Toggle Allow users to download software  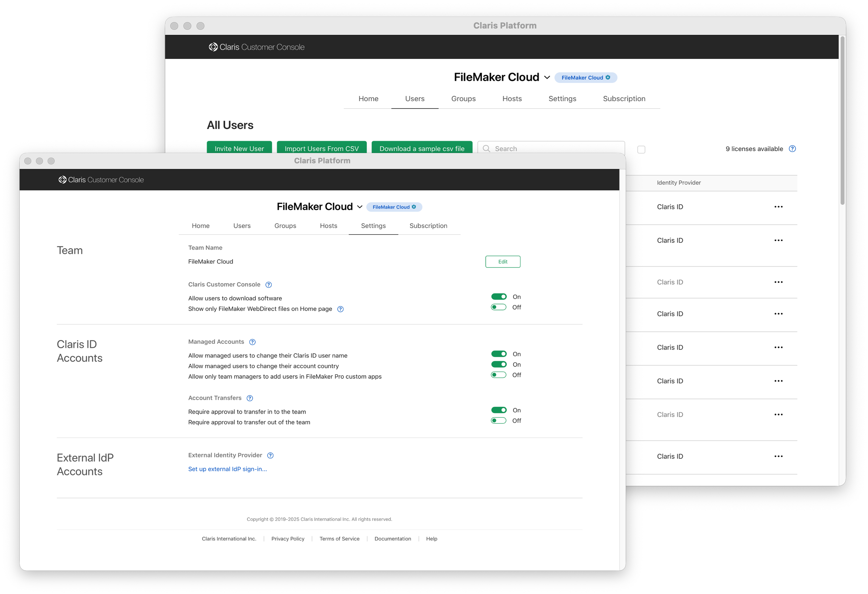(499, 297)
